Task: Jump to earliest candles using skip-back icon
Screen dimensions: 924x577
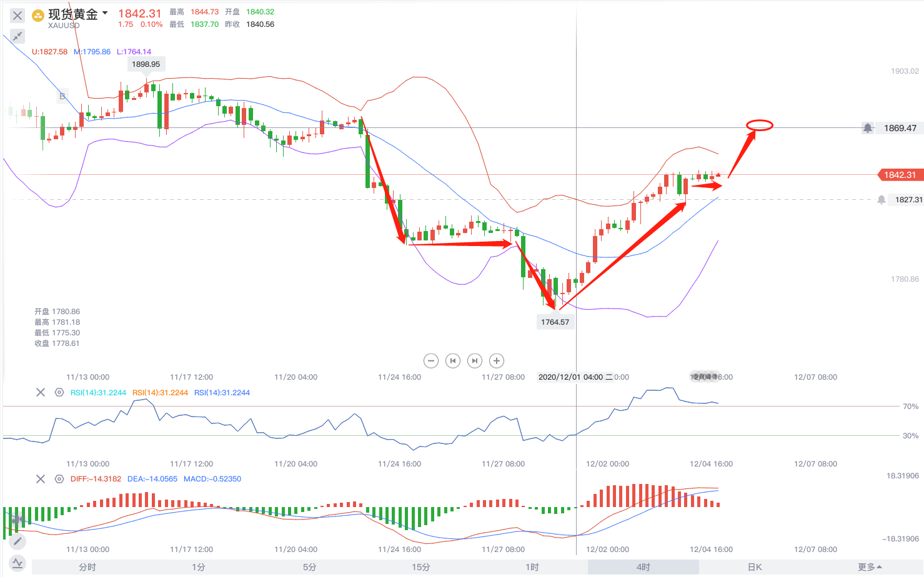Action: coord(453,361)
